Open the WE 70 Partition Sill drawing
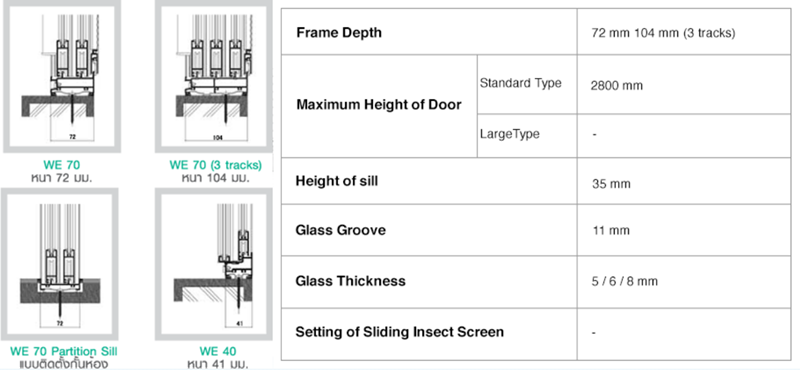Image resolution: width=800 pixels, height=370 pixels. (61, 264)
